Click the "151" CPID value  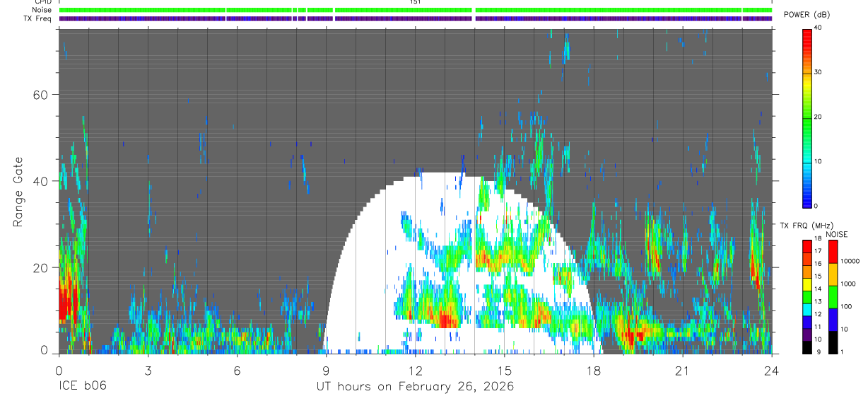coord(416,2)
